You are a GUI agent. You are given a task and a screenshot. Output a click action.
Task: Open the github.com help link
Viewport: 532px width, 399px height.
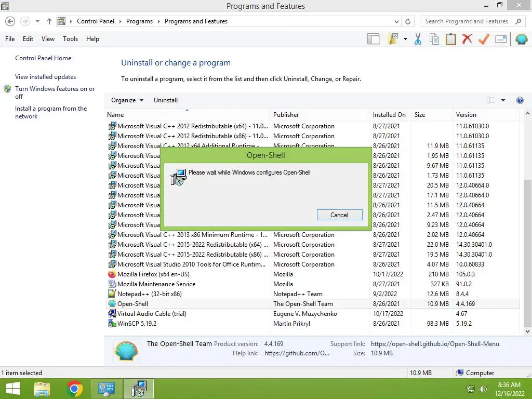pos(297,353)
